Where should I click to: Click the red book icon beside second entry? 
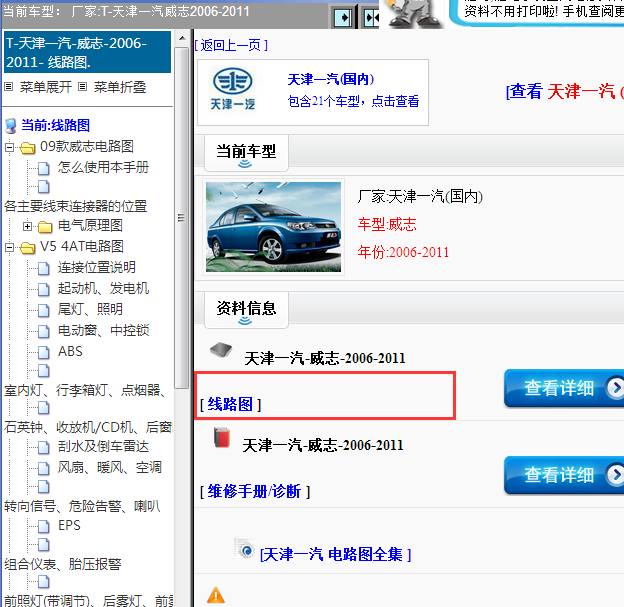pyautogui.click(x=222, y=437)
